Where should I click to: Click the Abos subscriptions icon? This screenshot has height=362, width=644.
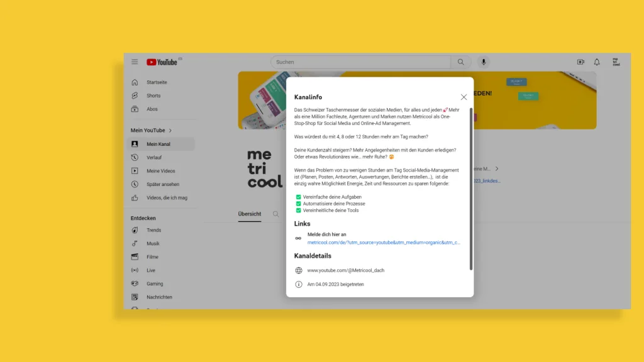[135, 109]
